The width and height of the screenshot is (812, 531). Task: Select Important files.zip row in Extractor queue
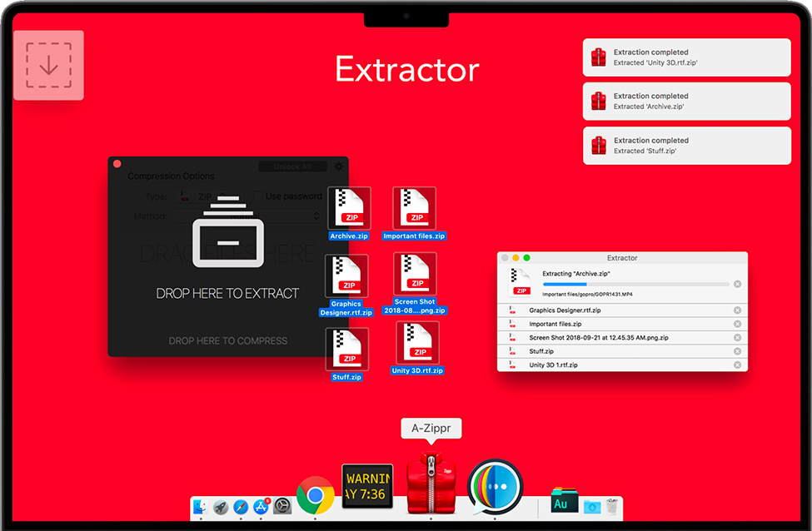click(x=616, y=324)
